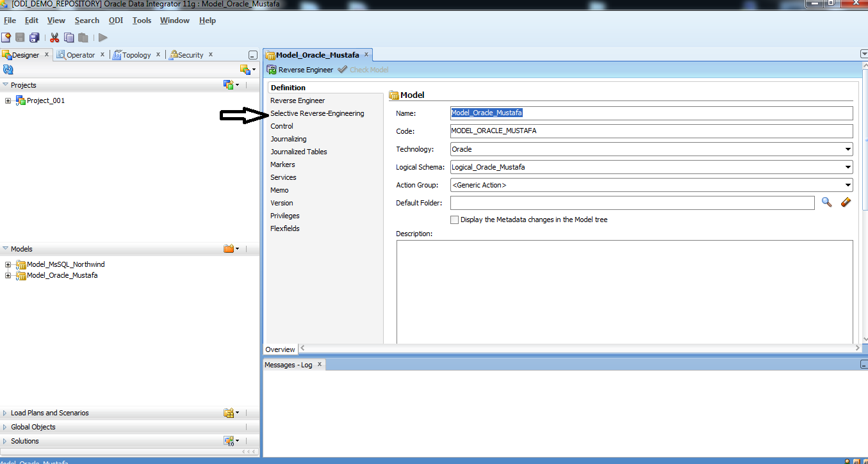The width and height of the screenshot is (868, 464).
Task: Switch to the Security tab
Action: click(190, 55)
